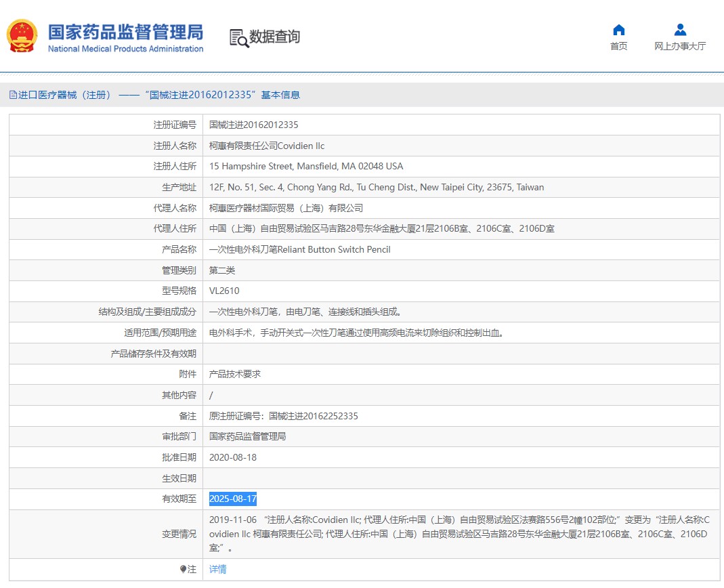Select registration number 国械注进20162012335 value
Viewport: 724px width, 588px height.
[253, 125]
